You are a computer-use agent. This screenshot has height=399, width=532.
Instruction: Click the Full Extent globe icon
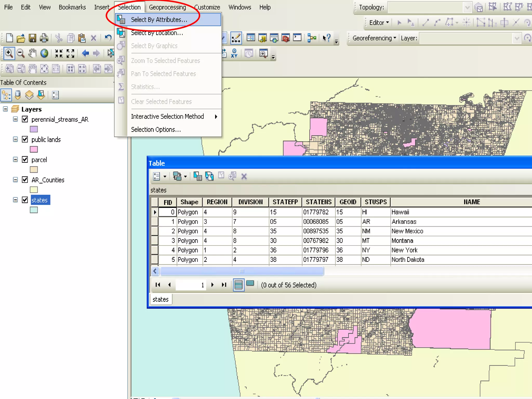coord(44,53)
